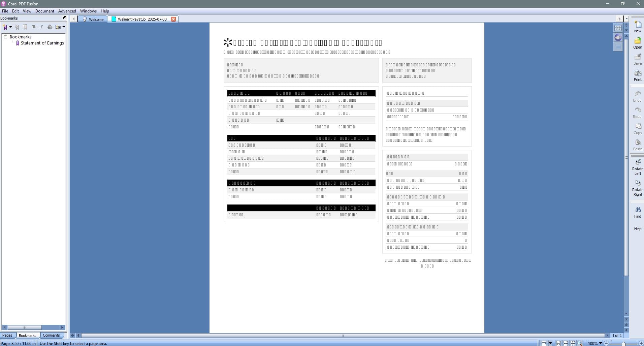Click the Help button in sidebar

pyautogui.click(x=638, y=229)
